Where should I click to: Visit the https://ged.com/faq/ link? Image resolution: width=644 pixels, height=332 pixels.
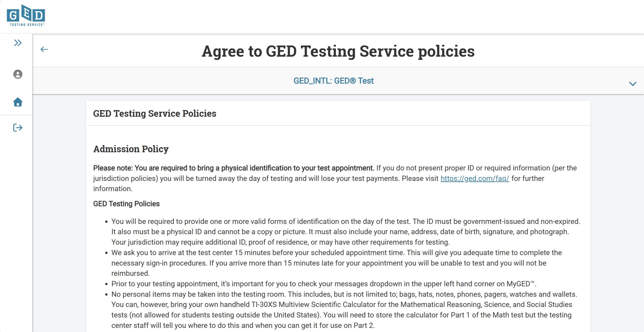coord(474,178)
